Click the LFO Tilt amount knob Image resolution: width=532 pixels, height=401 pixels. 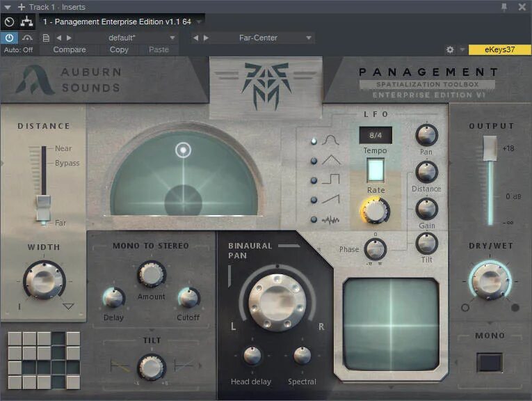(x=426, y=244)
